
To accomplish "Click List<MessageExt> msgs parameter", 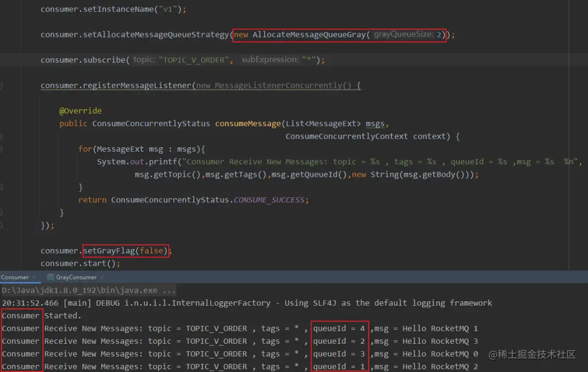I will [x=335, y=123].
